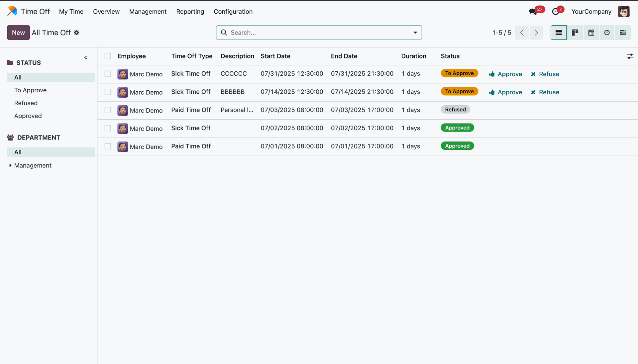638x364 pixels.
Task: Select the Refused Paid Time Off row checkbox
Action: pos(108,110)
